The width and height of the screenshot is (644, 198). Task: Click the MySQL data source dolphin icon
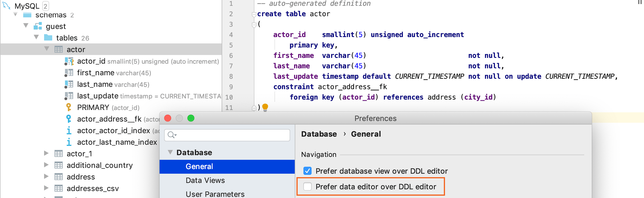click(x=6, y=5)
